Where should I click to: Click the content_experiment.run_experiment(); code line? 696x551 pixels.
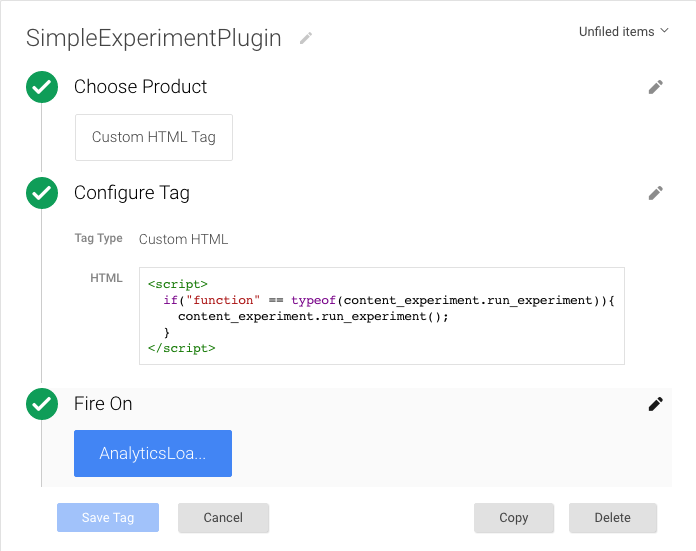pyautogui.click(x=313, y=316)
